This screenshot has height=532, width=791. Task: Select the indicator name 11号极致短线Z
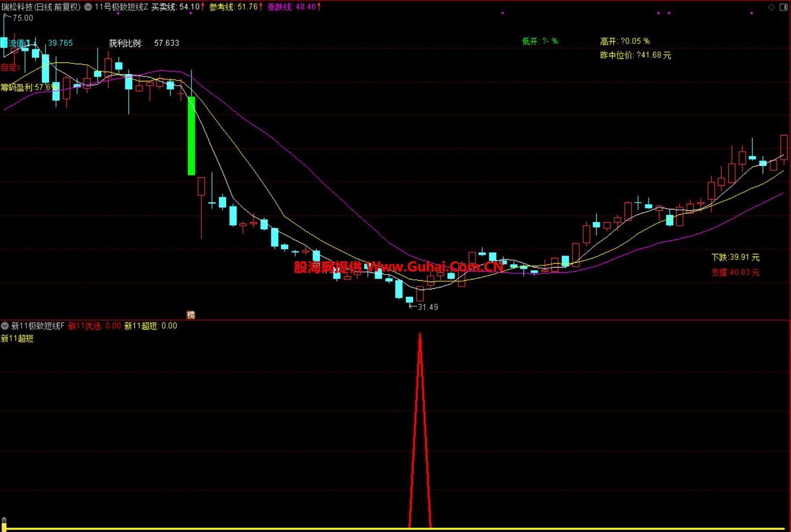[x=122, y=7]
